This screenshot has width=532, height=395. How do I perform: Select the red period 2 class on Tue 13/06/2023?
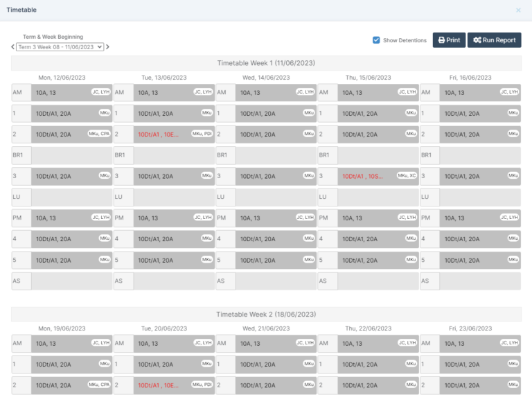[x=159, y=134]
